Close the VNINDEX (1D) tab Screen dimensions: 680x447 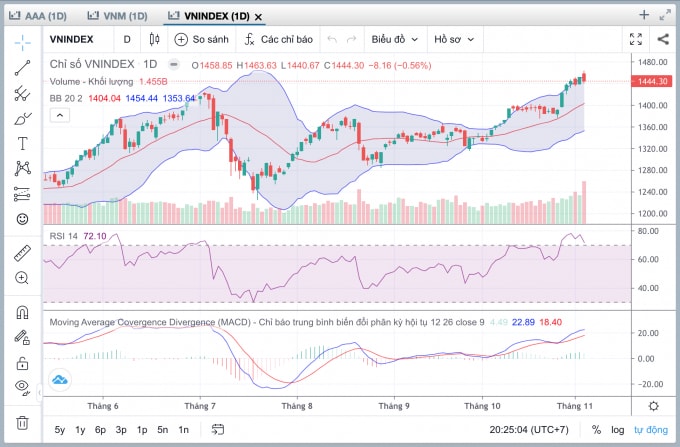click(258, 17)
